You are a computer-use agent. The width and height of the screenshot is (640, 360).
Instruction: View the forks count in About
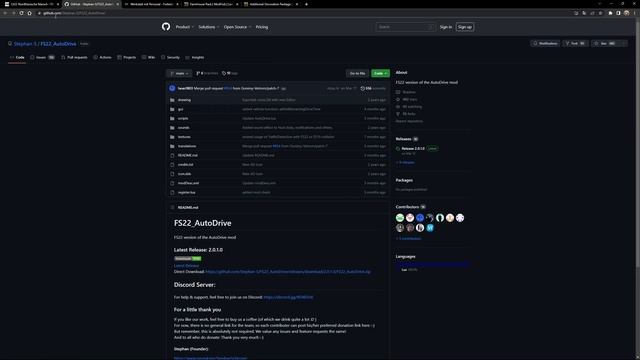(x=406, y=114)
